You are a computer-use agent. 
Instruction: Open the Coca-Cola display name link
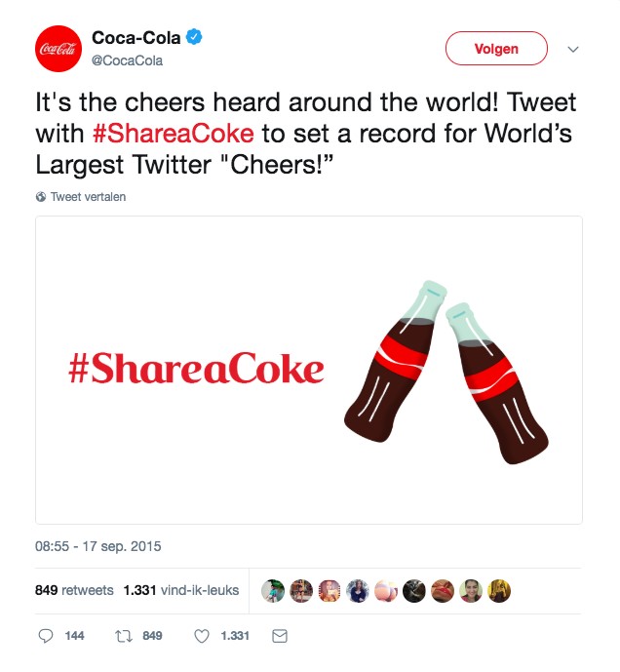[x=136, y=39]
